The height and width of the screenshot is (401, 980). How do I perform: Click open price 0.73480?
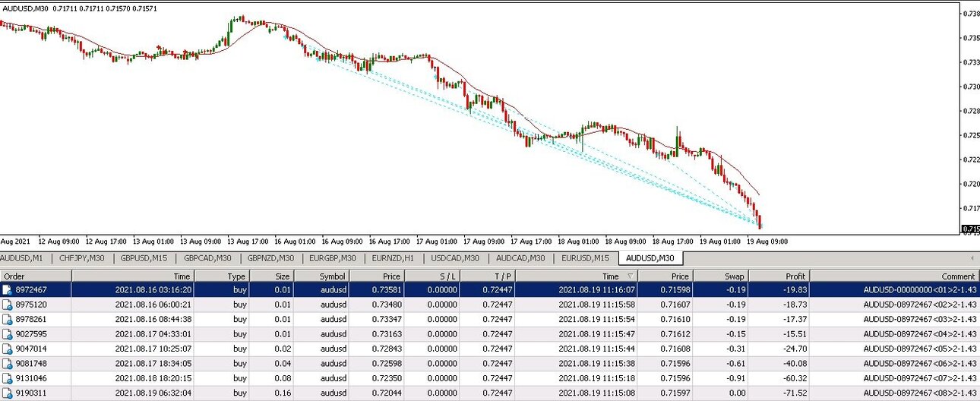click(386, 305)
